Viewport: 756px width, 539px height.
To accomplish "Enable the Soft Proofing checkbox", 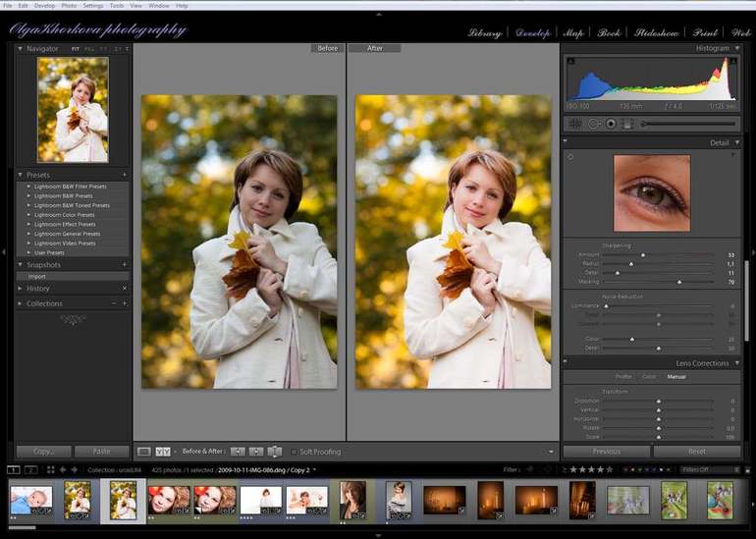I will tap(294, 452).
